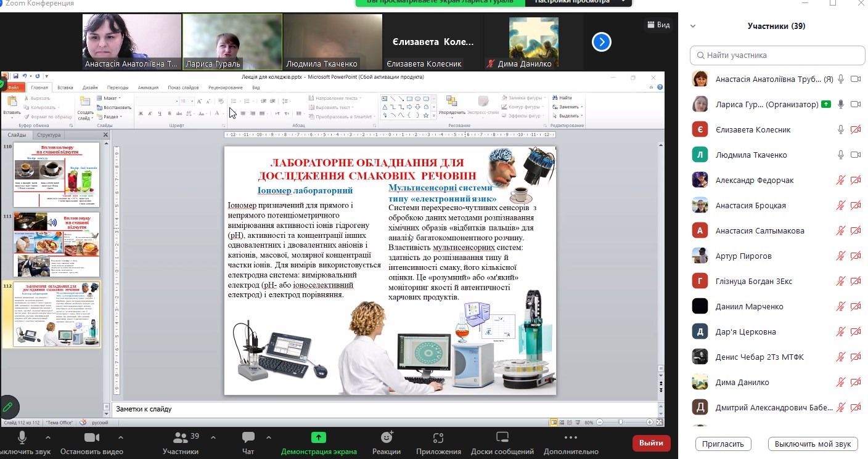Open the Упорядочить arrange icon
The height and width of the screenshot is (459, 868).
click(452, 102)
